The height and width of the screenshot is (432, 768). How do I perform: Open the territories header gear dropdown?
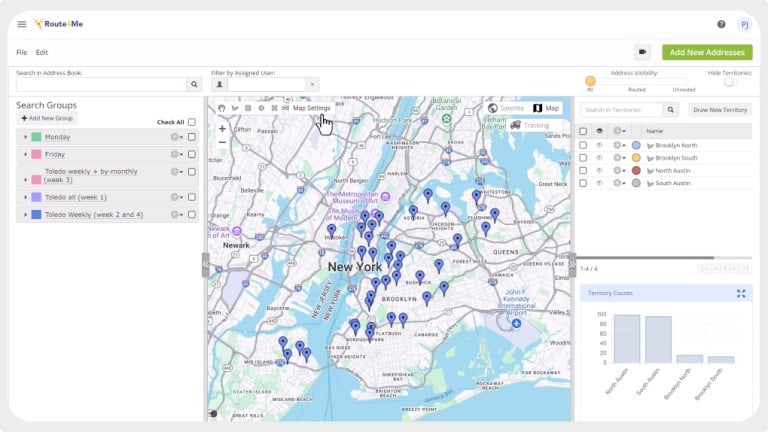point(619,131)
